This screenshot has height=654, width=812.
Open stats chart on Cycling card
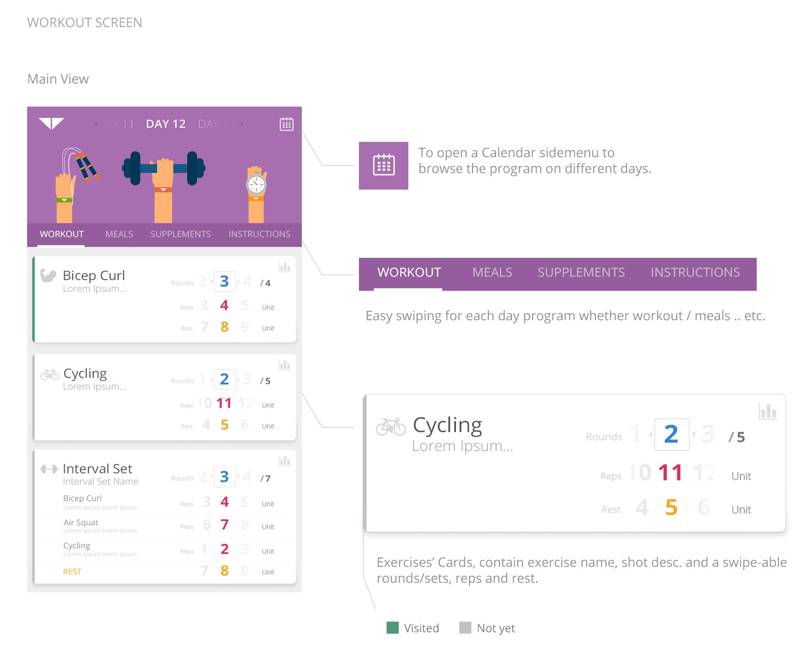click(285, 364)
